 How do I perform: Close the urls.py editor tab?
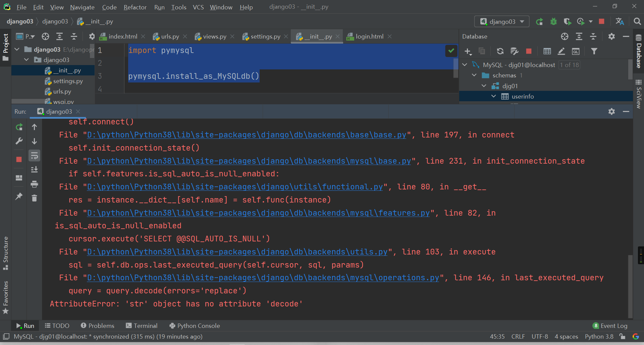[x=185, y=36]
